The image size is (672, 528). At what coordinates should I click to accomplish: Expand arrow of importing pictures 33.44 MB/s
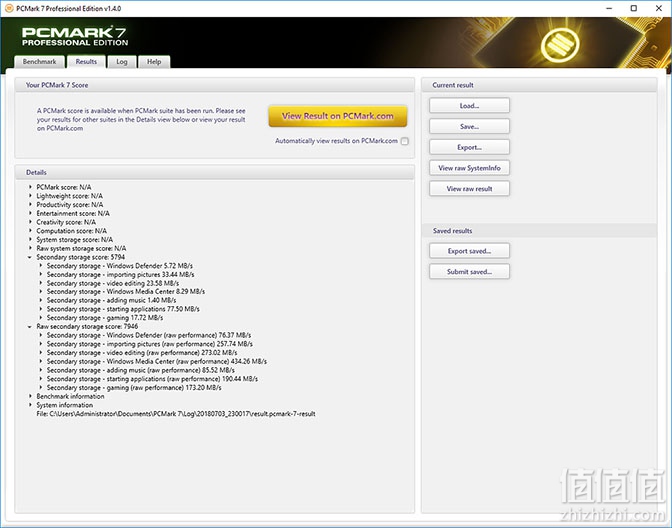41,274
